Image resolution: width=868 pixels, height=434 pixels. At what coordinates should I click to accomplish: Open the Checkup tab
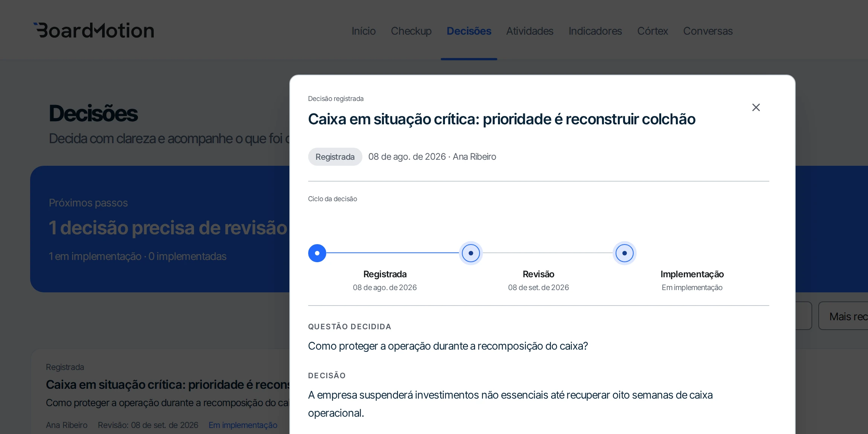click(411, 31)
